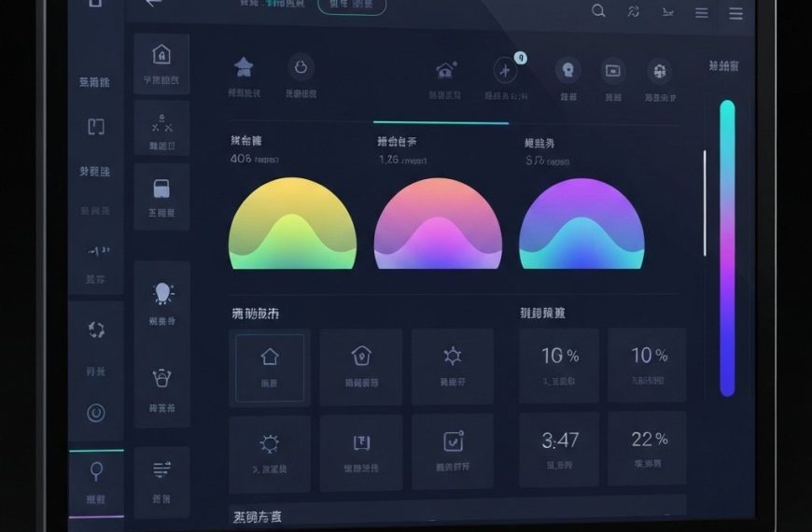Screen dimensions: 812x532
Task: Click the light bulb icon in sidebar
Action: pyautogui.click(x=162, y=293)
